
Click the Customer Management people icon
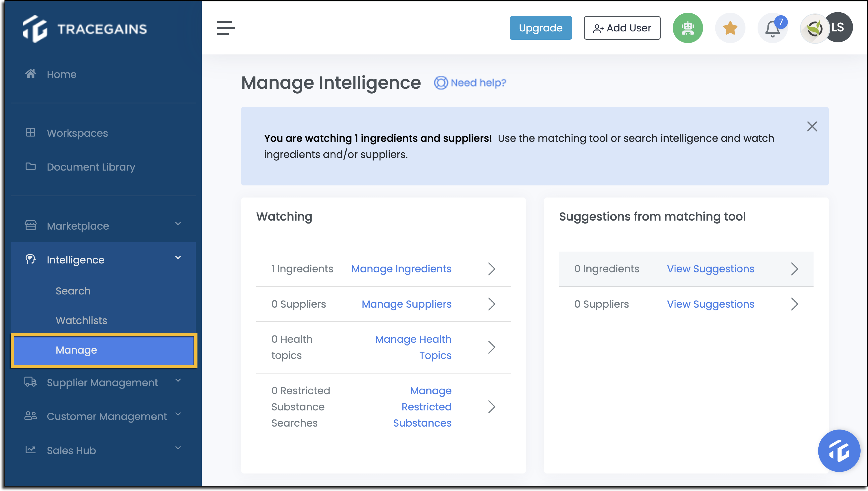tap(30, 415)
